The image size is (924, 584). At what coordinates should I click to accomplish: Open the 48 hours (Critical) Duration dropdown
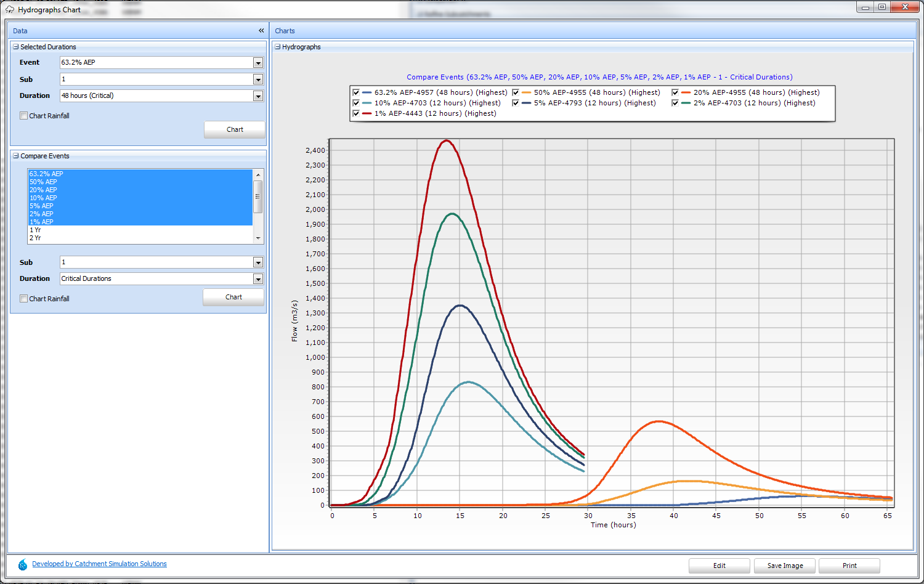[x=258, y=96]
